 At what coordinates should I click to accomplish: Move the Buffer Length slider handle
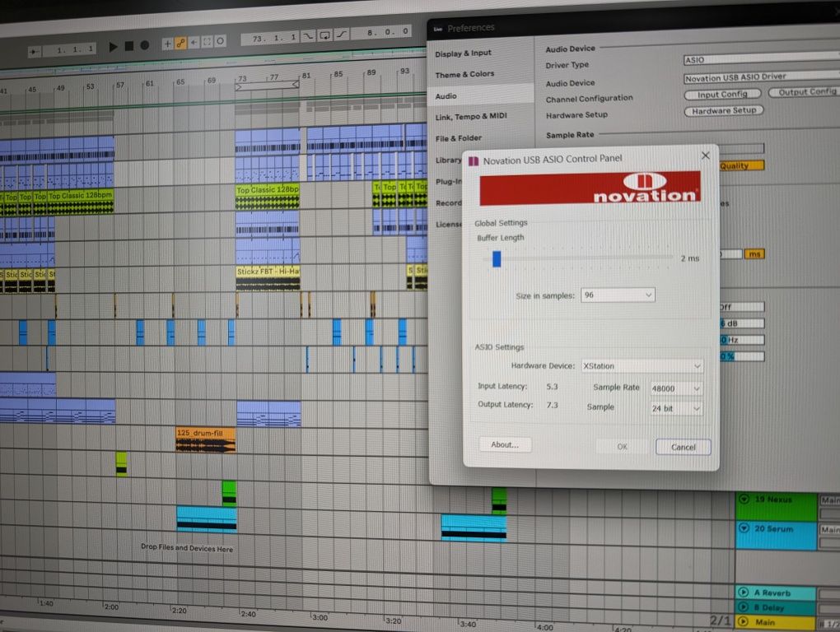point(497,258)
